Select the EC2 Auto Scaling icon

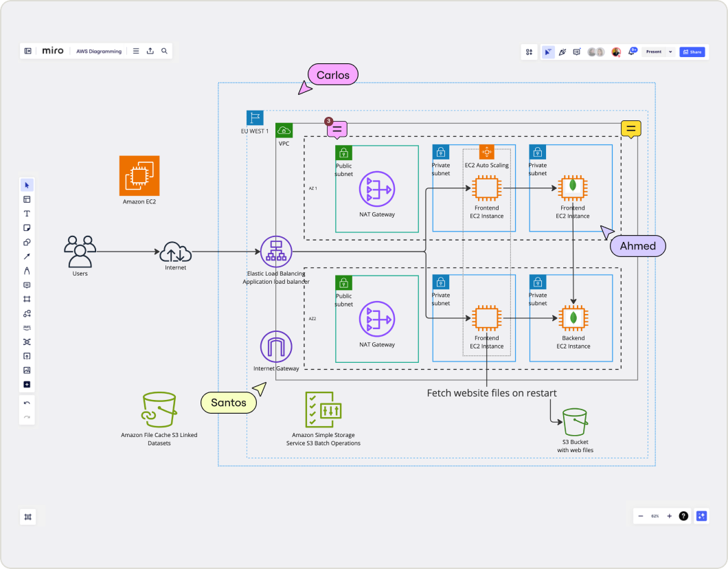tap(486, 152)
